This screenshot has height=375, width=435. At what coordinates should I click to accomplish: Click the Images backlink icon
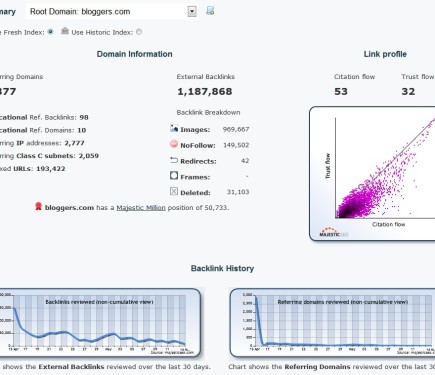pyautogui.click(x=174, y=128)
